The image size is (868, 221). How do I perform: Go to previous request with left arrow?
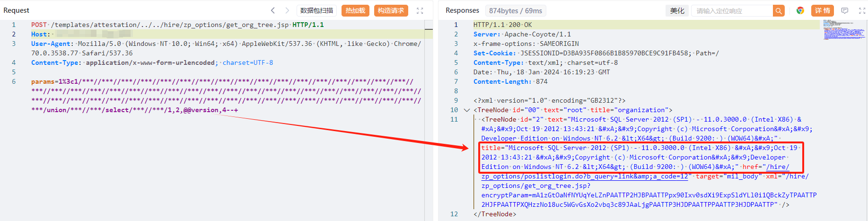coord(273,10)
